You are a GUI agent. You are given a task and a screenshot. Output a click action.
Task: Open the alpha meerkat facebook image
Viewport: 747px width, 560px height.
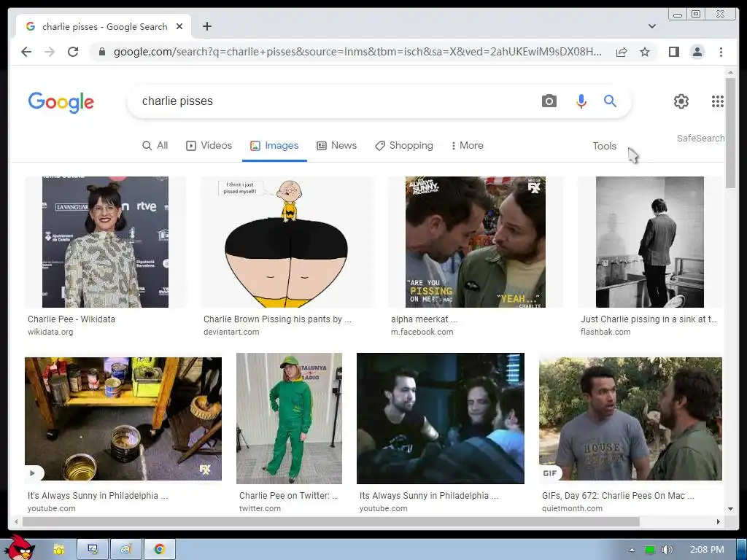[x=476, y=242]
